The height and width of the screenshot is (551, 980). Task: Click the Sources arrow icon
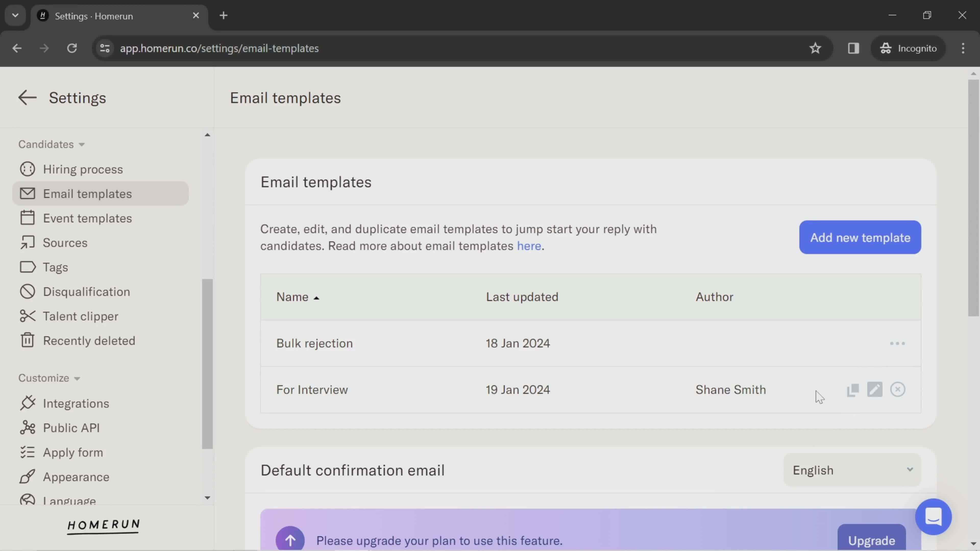(27, 243)
